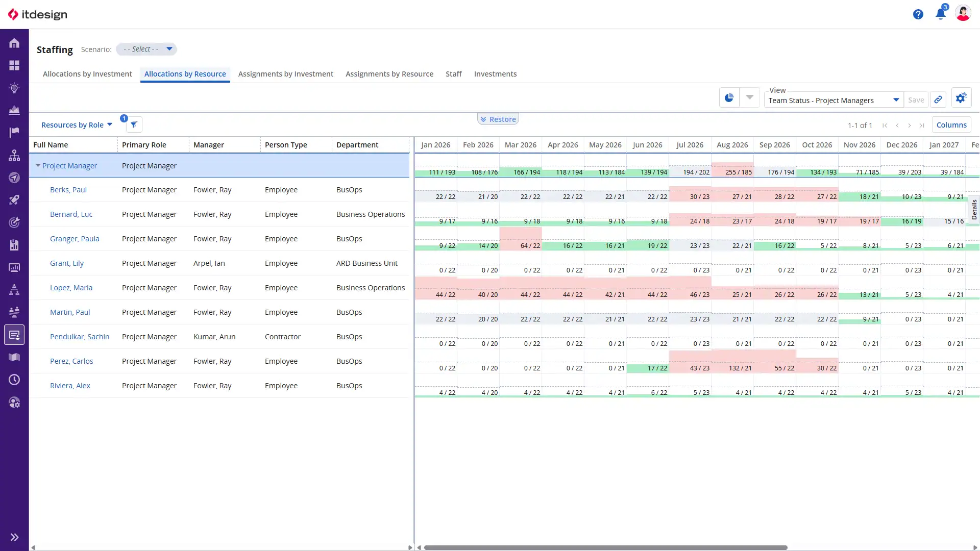The height and width of the screenshot is (551, 980).
Task: Open the View Team Status dropdown
Action: 833,101
